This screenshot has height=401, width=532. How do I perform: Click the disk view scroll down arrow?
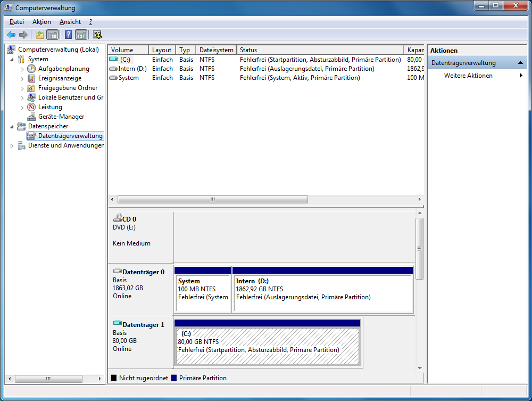420,368
